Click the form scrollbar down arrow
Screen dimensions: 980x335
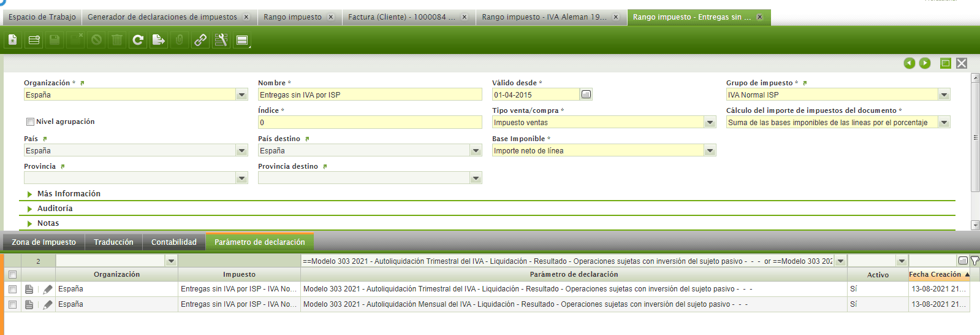pyautogui.click(x=975, y=225)
